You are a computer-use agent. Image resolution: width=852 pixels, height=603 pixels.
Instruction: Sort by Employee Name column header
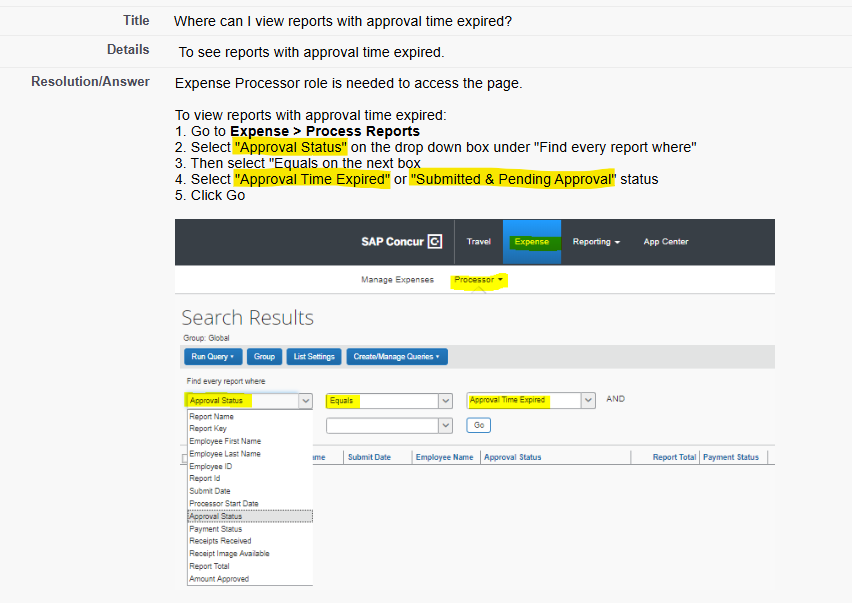pyautogui.click(x=444, y=457)
